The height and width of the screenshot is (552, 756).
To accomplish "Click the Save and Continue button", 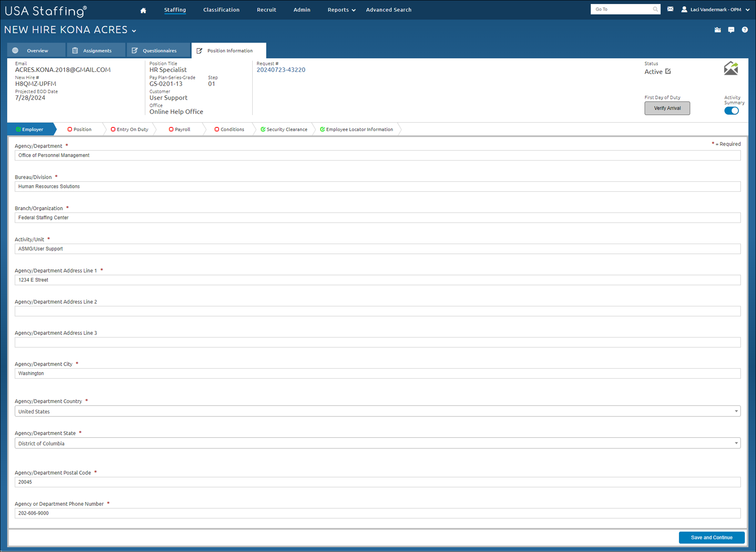I will point(711,537).
